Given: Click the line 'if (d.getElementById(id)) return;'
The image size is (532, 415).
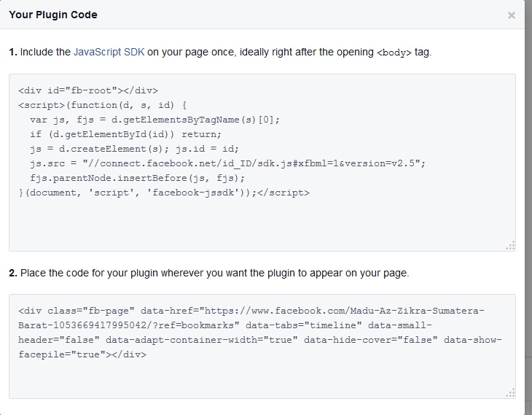Looking at the screenshot, I should [125, 134].
